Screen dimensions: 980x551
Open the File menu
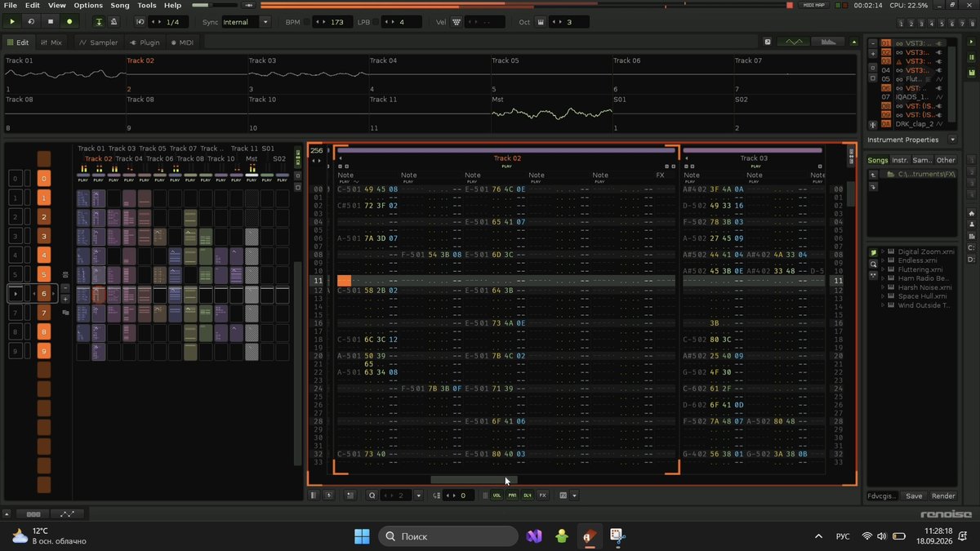pyautogui.click(x=11, y=5)
